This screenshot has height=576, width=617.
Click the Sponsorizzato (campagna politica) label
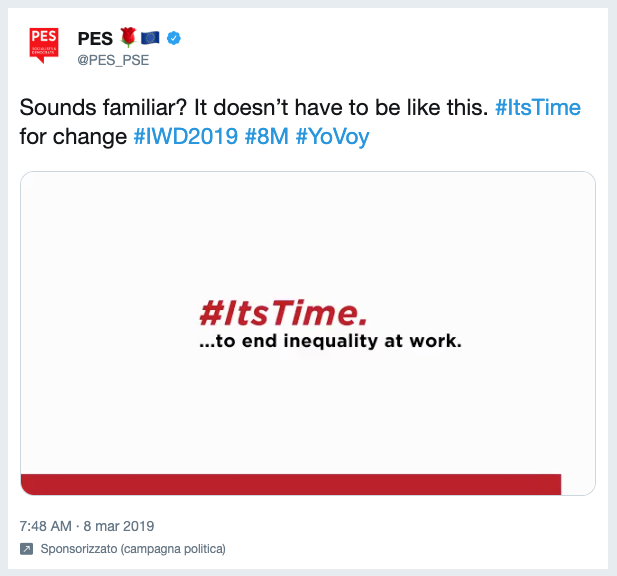click(133, 549)
